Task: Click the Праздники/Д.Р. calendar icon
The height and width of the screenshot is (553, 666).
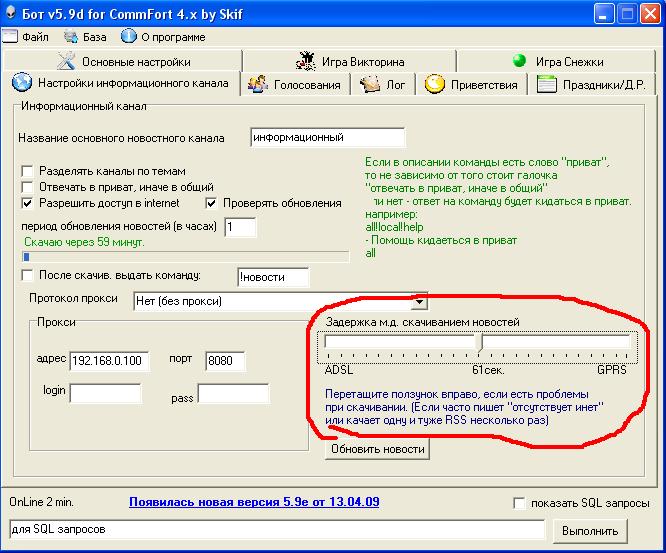Action: [546, 84]
